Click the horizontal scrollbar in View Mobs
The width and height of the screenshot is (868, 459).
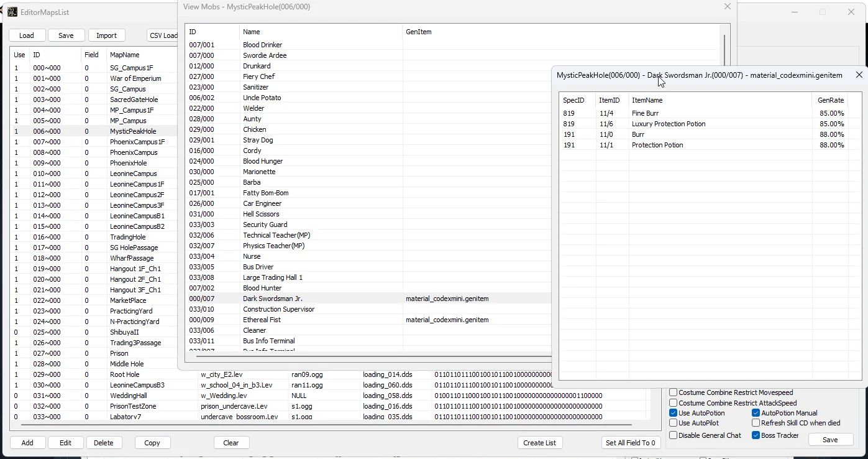pos(373,356)
